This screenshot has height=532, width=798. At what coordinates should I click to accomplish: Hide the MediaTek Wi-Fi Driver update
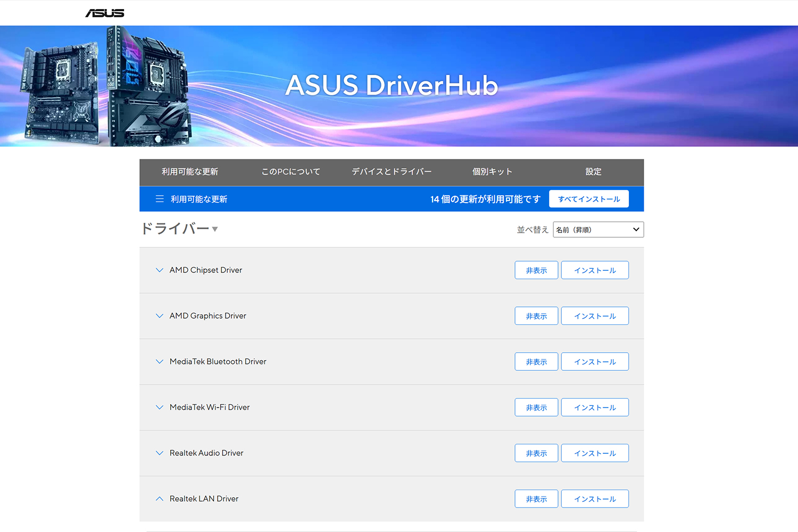tap(536, 408)
